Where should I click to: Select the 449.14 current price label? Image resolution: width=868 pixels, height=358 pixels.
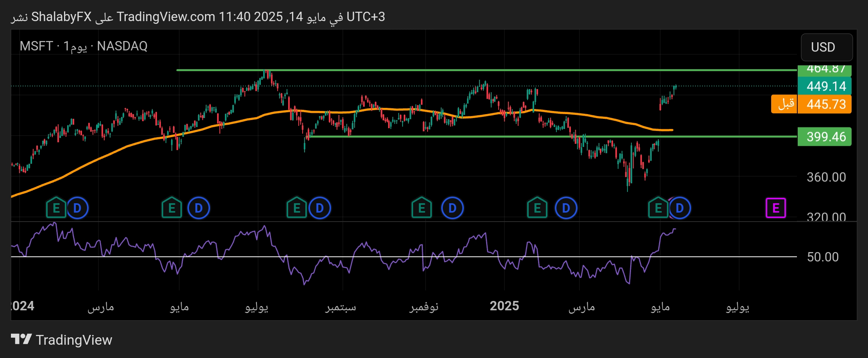pyautogui.click(x=825, y=86)
